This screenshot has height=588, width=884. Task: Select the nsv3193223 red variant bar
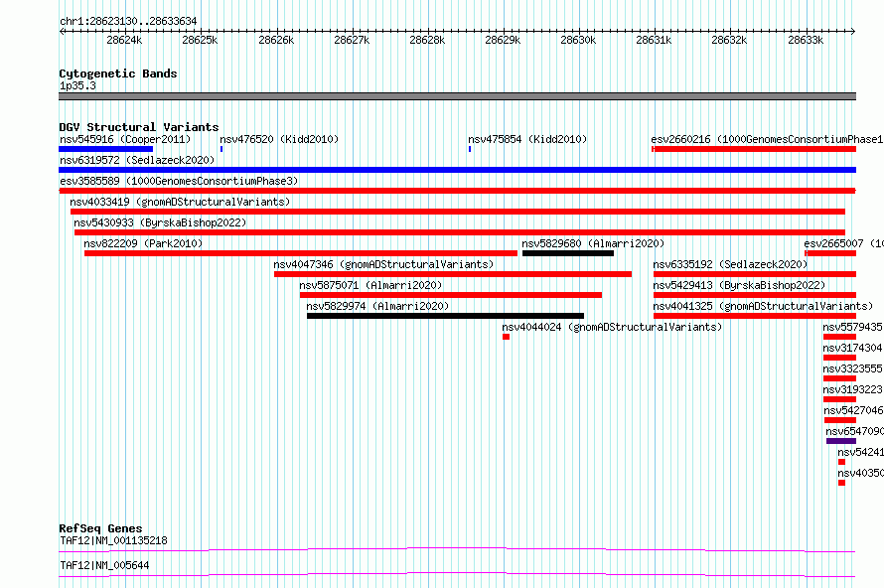coord(840,399)
